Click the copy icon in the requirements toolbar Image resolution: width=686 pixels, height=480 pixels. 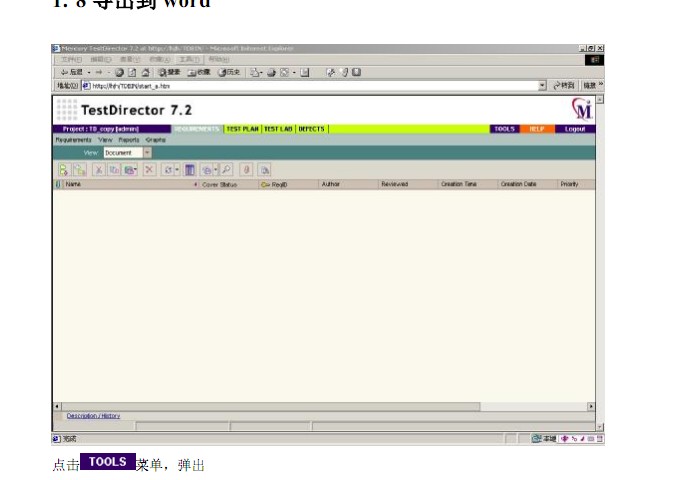point(115,169)
